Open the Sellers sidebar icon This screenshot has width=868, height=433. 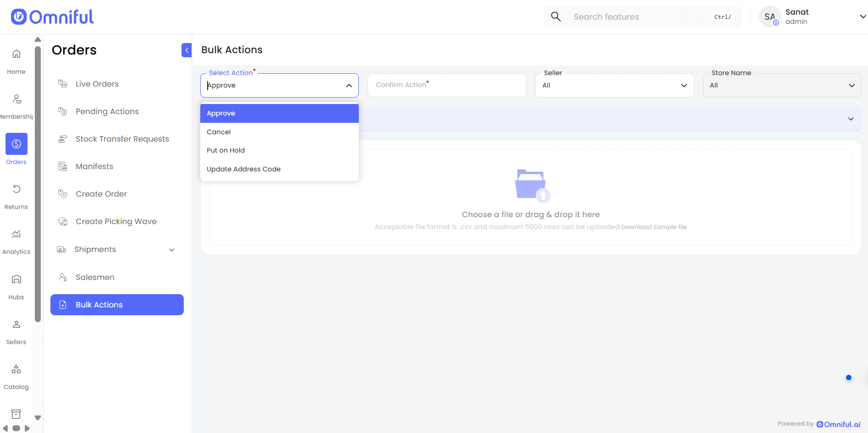coord(16,324)
